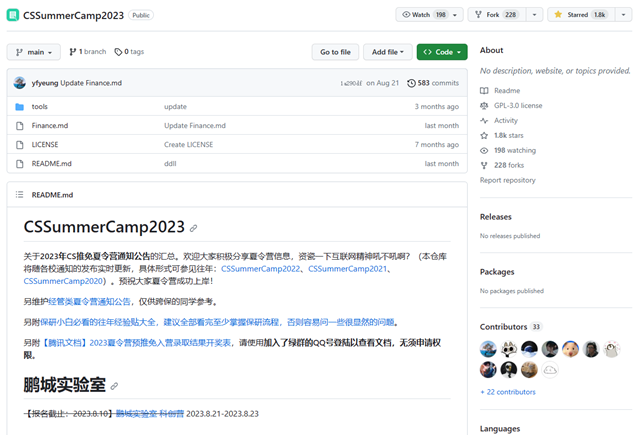Open the CSSummerCamp2022 link
The height and width of the screenshot is (435, 640).
click(260, 269)
